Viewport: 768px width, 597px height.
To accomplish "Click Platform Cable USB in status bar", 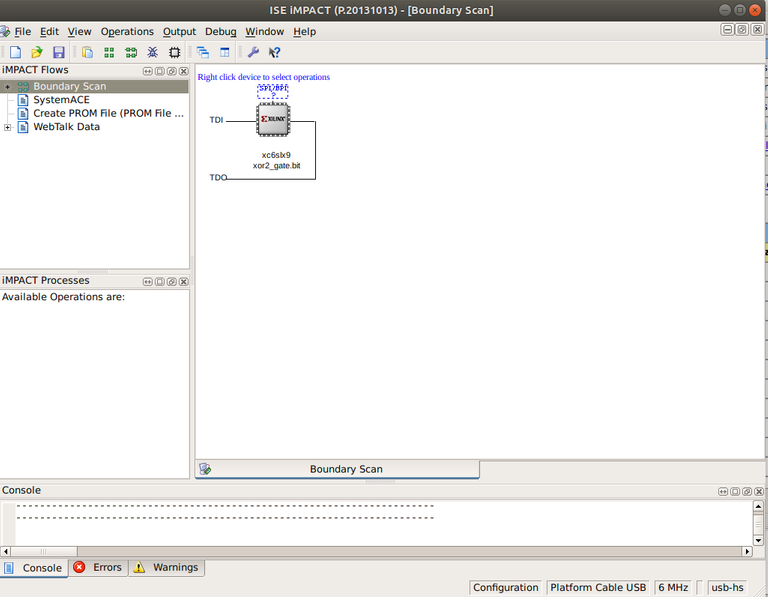I will pos(598,588).
